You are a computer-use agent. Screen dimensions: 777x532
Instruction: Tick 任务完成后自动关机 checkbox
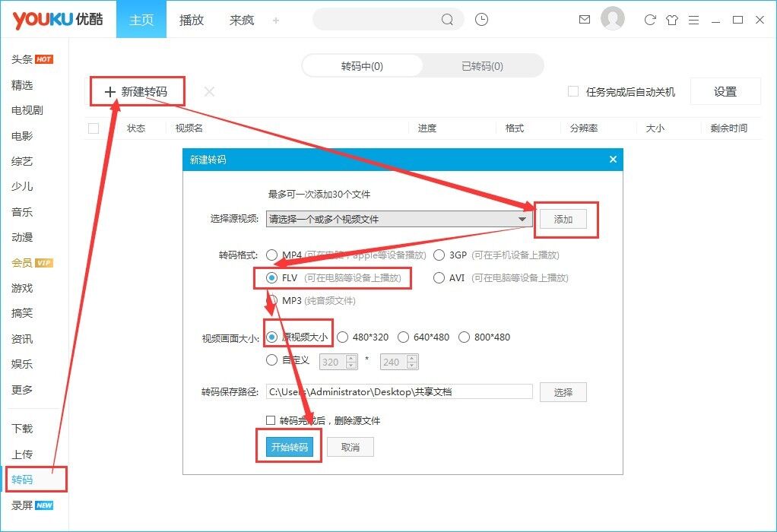[x=573, y=92]
